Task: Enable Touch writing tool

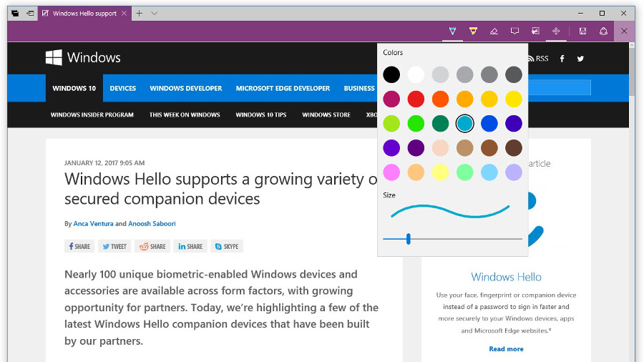Action: pyautogui.click(x=556, y=31)
